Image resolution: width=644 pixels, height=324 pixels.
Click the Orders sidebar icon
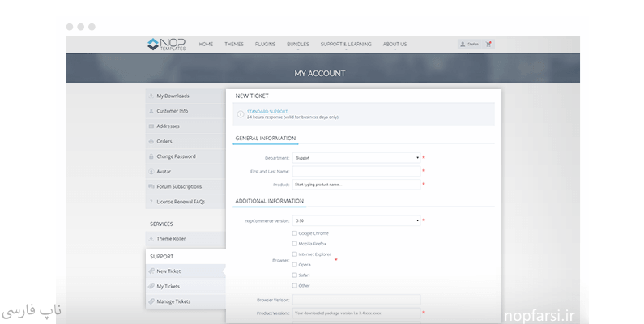151,141
